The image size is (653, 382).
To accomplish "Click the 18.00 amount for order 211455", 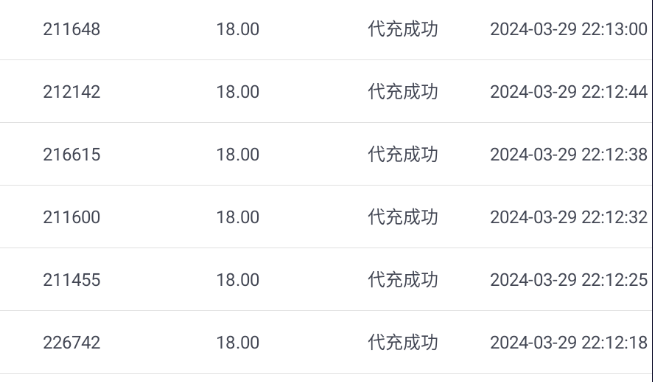I will click(x=238, y=280).
